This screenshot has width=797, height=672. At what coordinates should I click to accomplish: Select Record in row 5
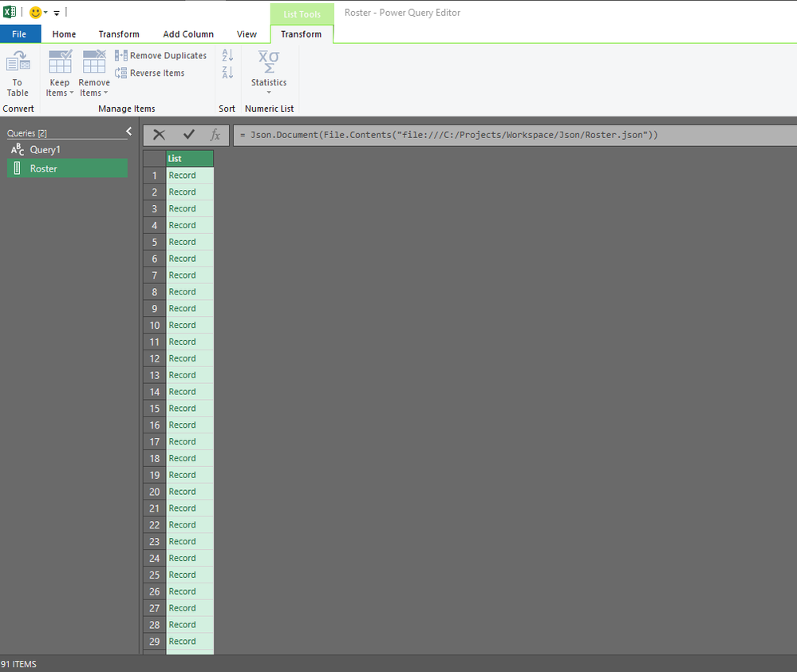click(x=181, y=241)
